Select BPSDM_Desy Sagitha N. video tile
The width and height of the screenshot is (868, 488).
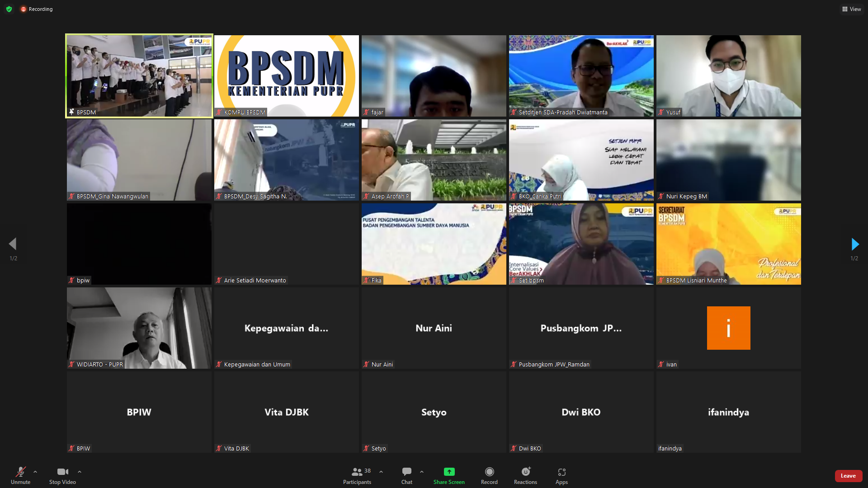coord(287,160)
